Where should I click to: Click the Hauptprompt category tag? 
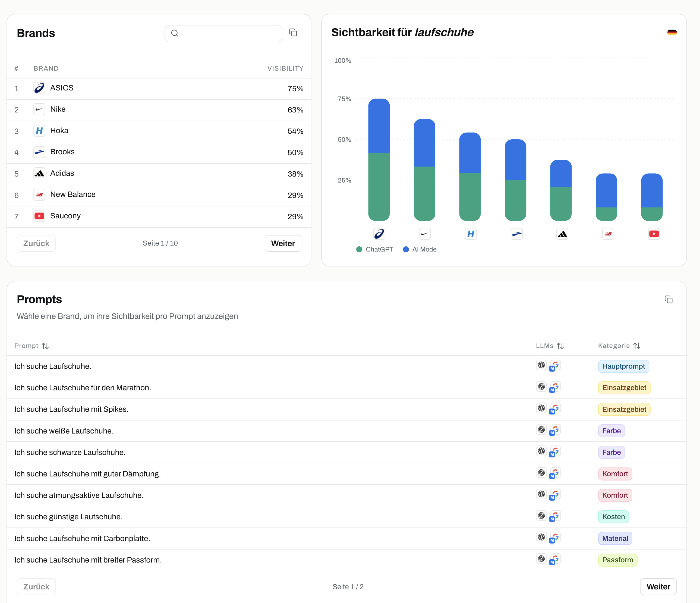point(623,366)
